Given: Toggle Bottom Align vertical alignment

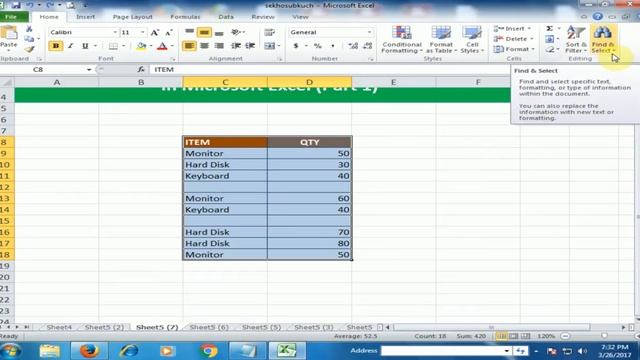Looking at the screenshot, I should pos(219,32).
